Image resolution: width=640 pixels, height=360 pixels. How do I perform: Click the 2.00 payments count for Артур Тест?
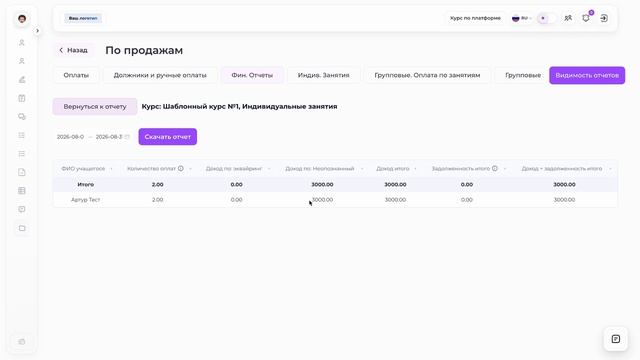158,200
